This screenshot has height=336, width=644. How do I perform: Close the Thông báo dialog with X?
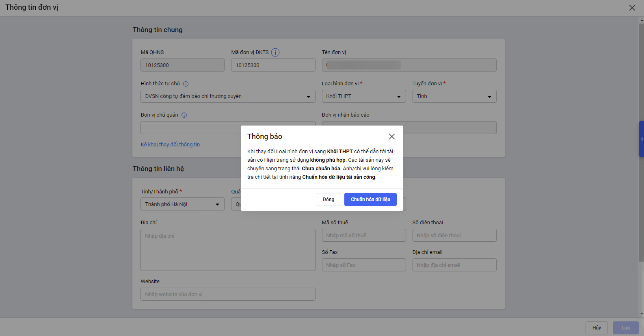[x=391, y=137]
